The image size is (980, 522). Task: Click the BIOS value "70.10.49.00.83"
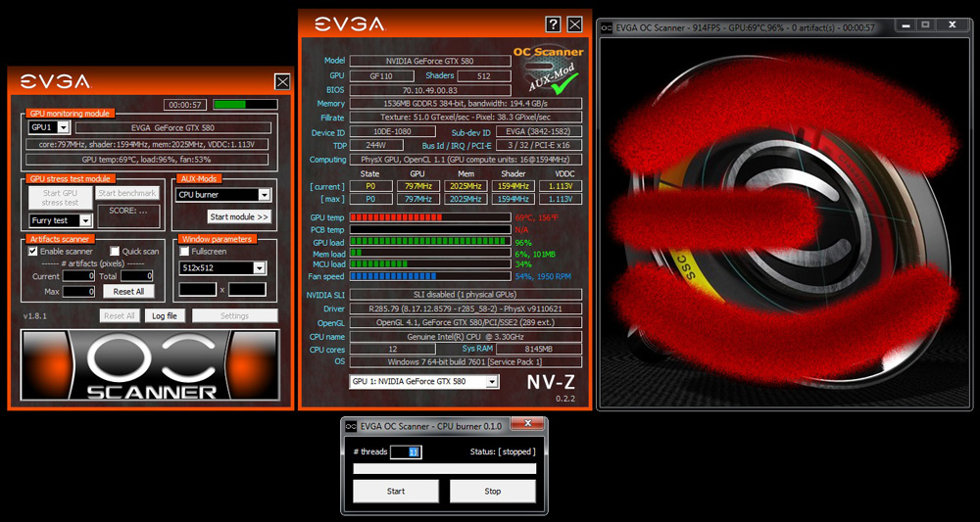pos(430,90)
